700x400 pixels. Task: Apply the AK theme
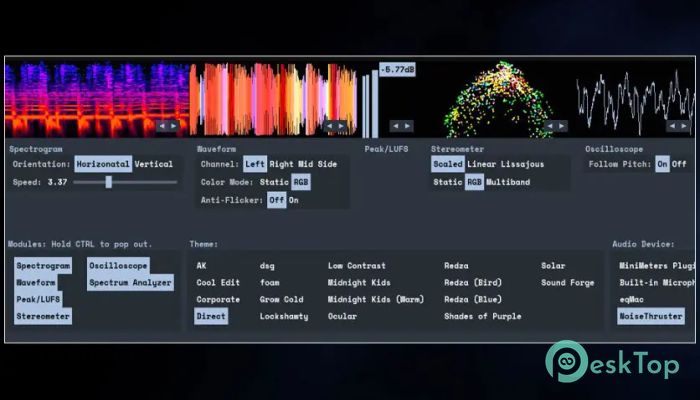(x=201, y=266)
